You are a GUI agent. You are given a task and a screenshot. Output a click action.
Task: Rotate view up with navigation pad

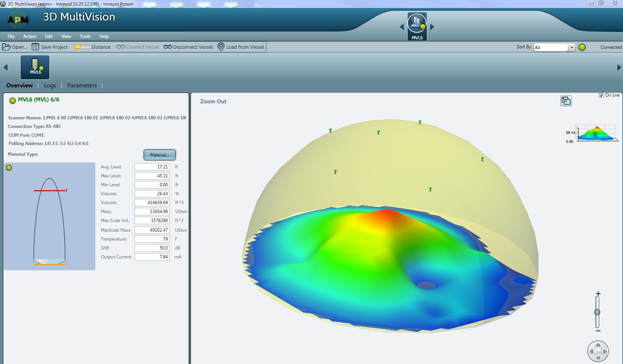click(x=598, y=345)
